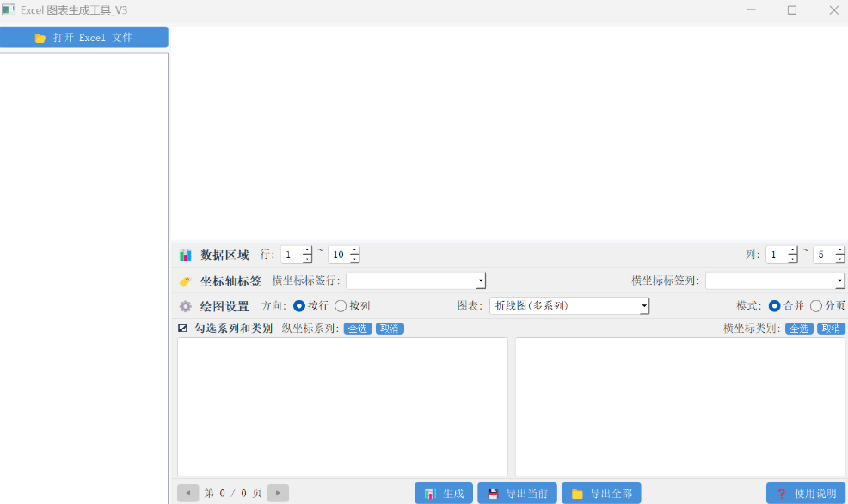Open 使用说明 via question mark icon

point(781,493)
